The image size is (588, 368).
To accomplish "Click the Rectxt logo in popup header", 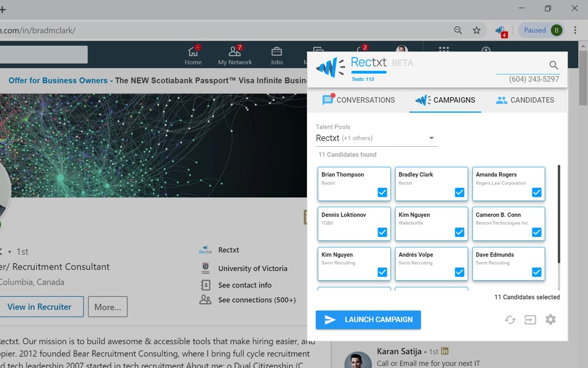I will point(330,67).
